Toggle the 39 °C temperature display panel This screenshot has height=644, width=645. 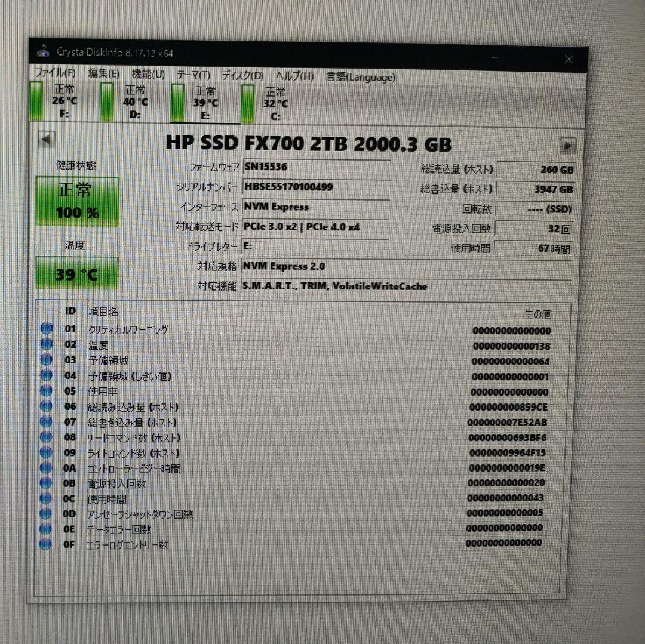click(78, 273)
